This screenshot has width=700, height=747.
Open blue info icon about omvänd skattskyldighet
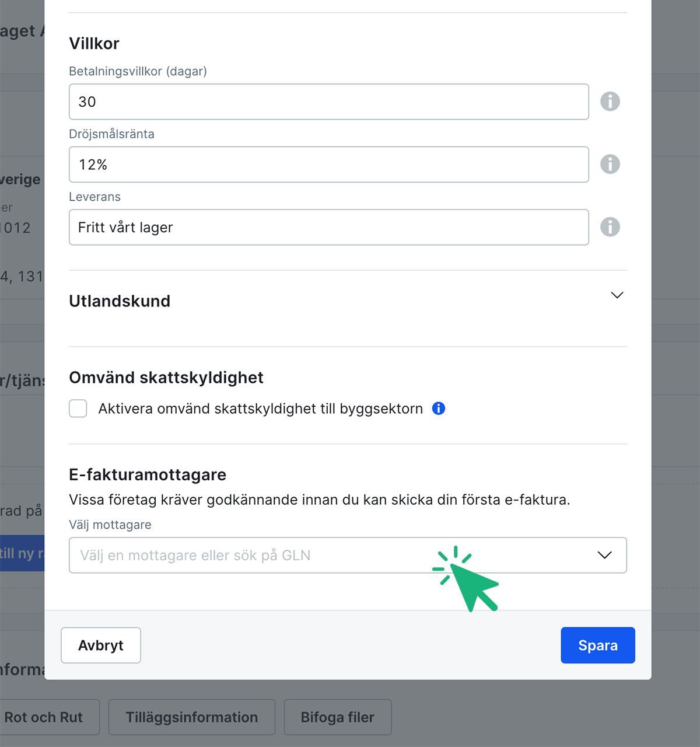439,409
